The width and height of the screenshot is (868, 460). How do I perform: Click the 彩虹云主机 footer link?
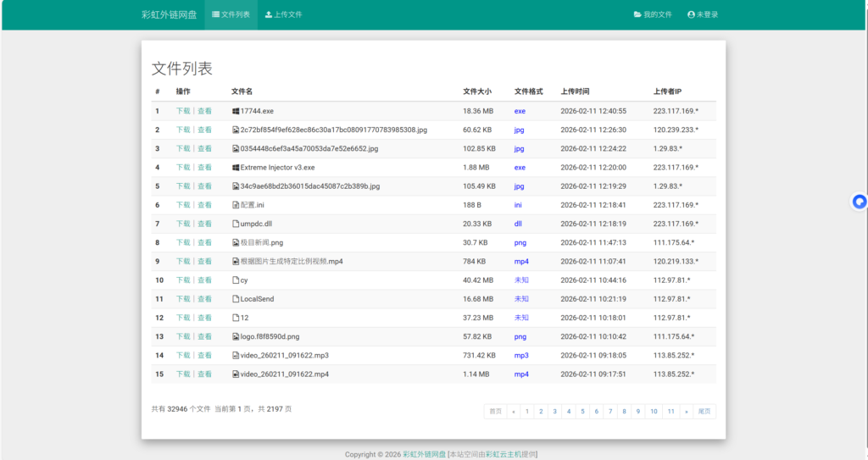pyautogui.click(x=504, y=454)
